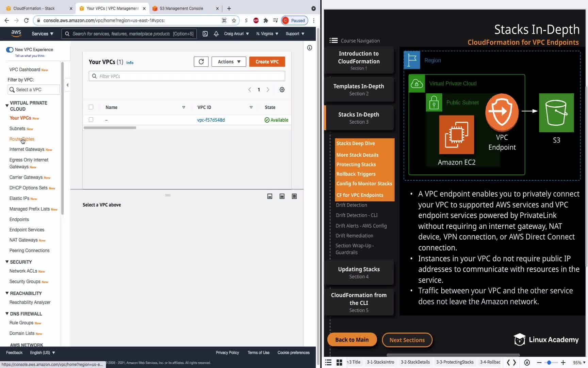This screenshot has width=588, height=368.
Task: Click the sidebar vertical scrollbar
Action: [x=62, y=138]
